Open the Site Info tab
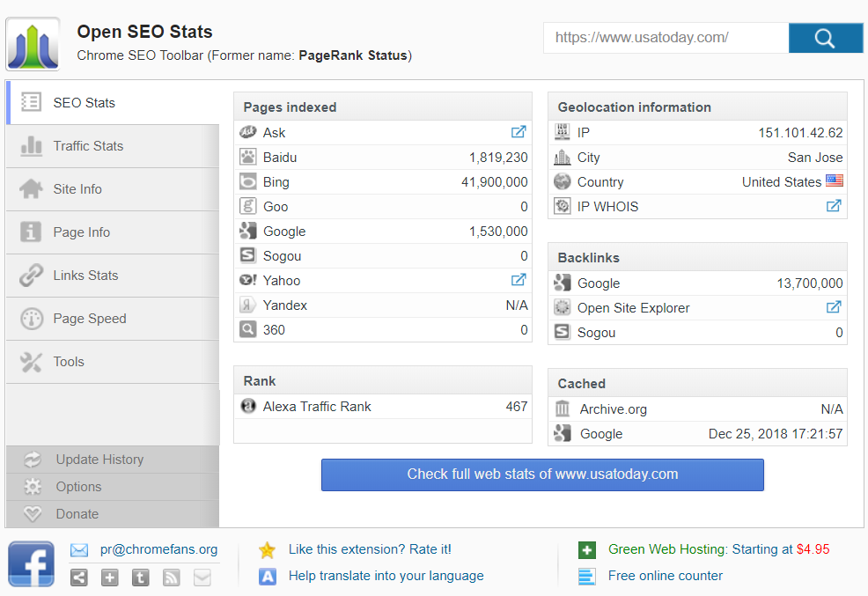The width and height of the screenshot is (868, 596). click(x=77, y=189)
